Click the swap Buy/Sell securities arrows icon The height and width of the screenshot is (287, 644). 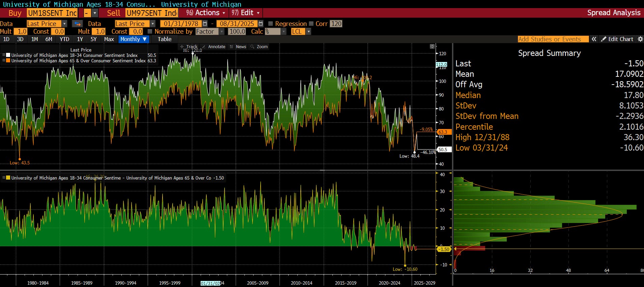coord(77,24)
